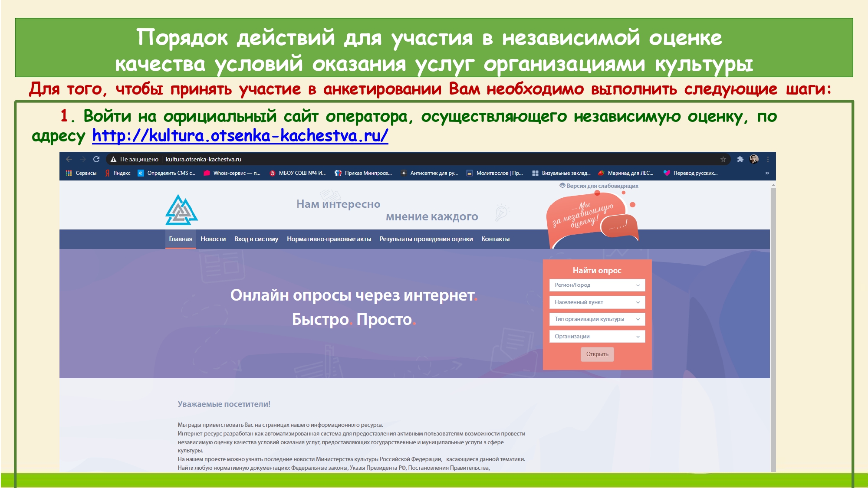Open the Молитвослов bookmark
The height and width of the screenshot is (488, 868).
[495, 173]
